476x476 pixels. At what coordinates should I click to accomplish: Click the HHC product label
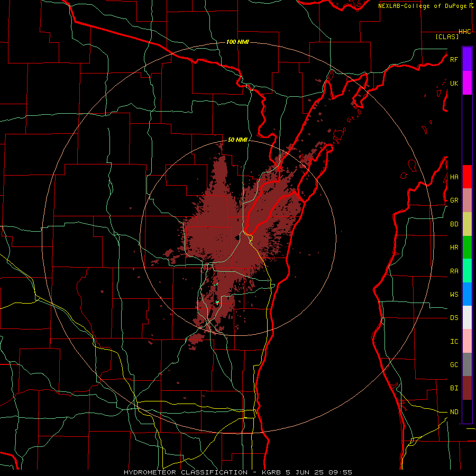point(465,32)
